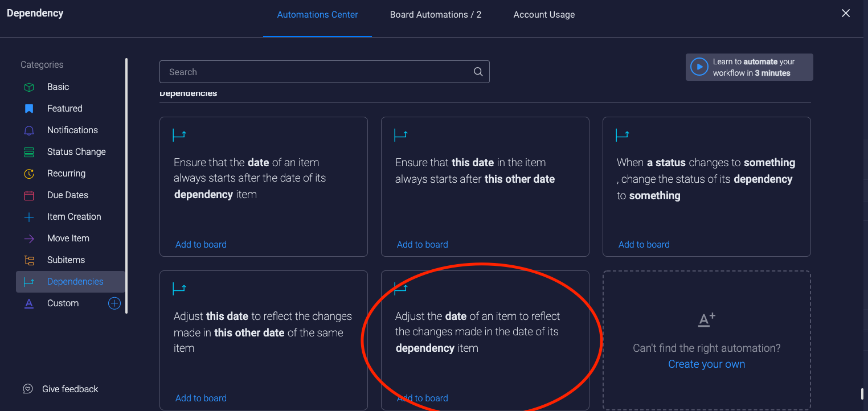The image size is (868, 411).
Task: Click the Due Dates calendar icon
Action: pyautogui.click(x=29, y=195)
